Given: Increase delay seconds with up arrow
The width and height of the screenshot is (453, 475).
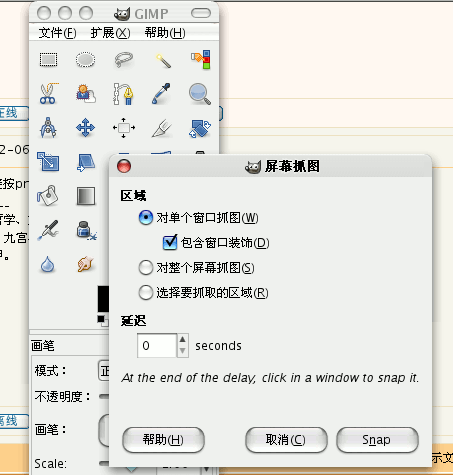Looking at the screenshot, I should coord(182,339).
